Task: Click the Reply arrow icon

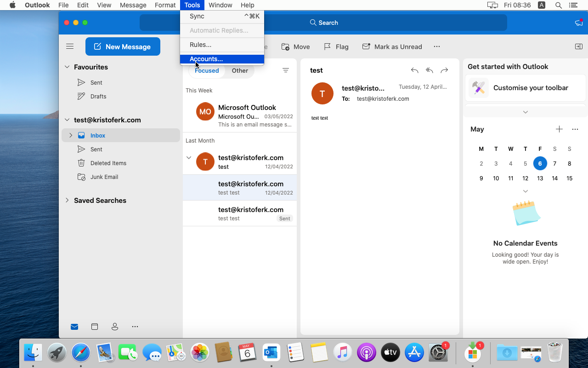Action: 414,70
